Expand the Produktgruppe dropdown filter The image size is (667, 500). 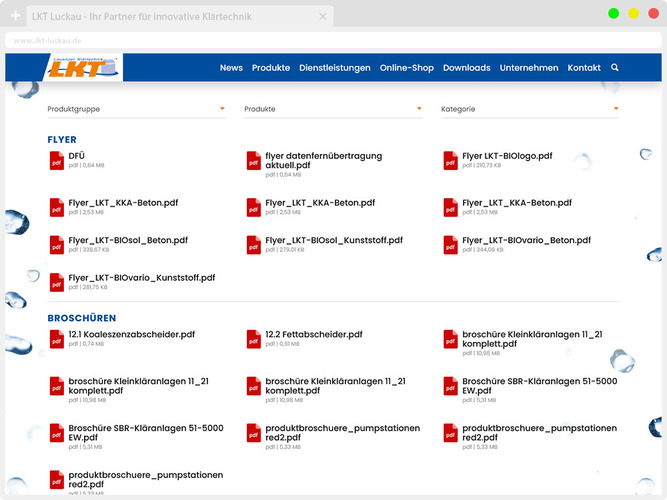tap(136, 109)
